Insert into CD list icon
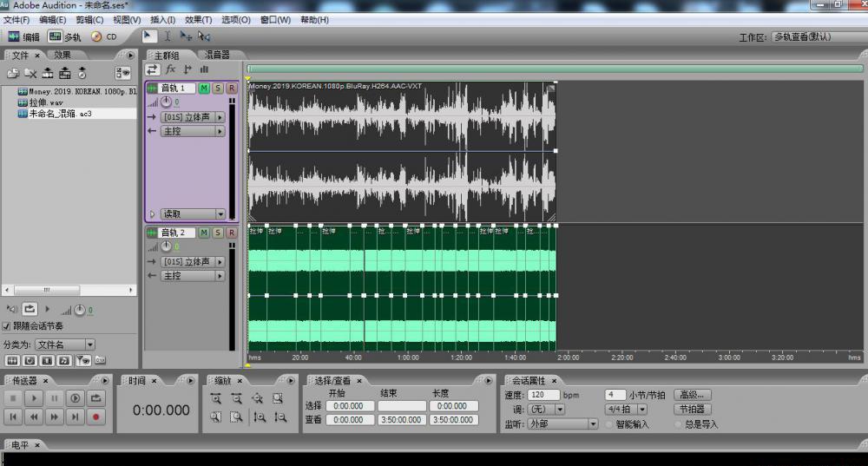Screen dimensions: 868x466 click(82, 73)
